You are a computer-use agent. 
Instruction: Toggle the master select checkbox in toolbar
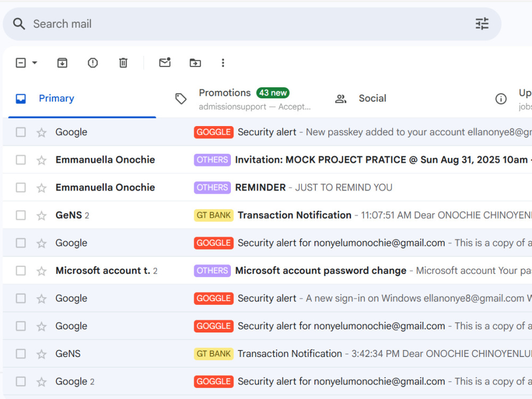coord(21,63)
